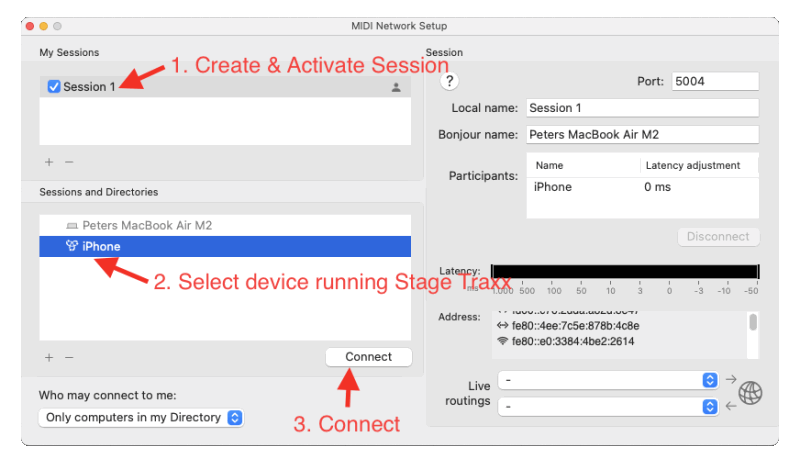The height and width of the screenshot is (470, 800).
Task: Click the link icon beside fe80::4ee address
Action: pos(503,326)
